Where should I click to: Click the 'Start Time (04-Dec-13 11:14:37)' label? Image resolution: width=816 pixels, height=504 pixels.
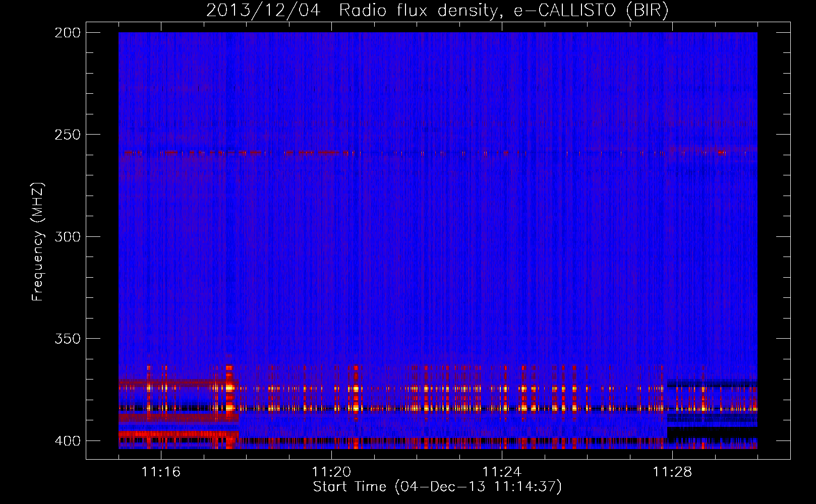tap(437, 487)
